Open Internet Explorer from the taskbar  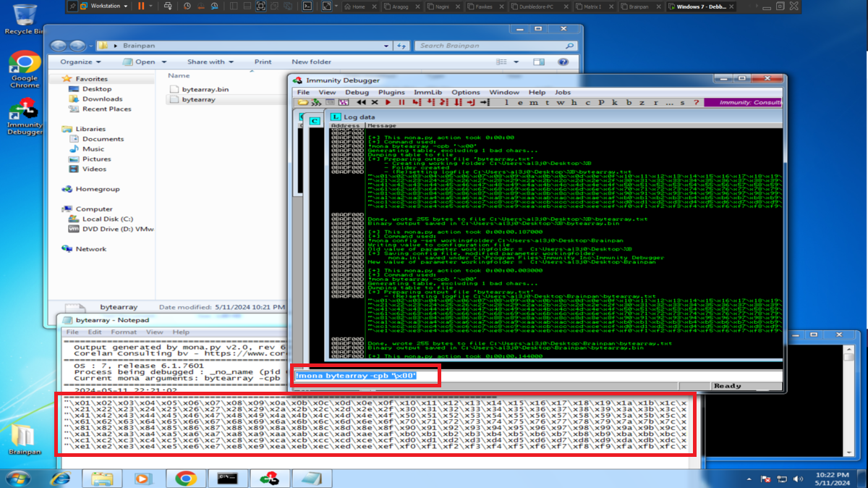click(61, 479)
